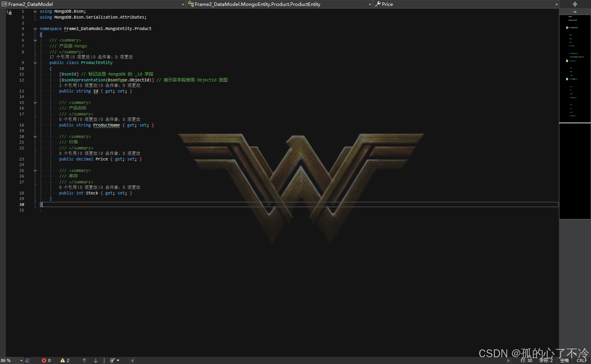Click the '0 个引用' CodeLens above Stock
The image size is (591, 364).
pos(68,187)
